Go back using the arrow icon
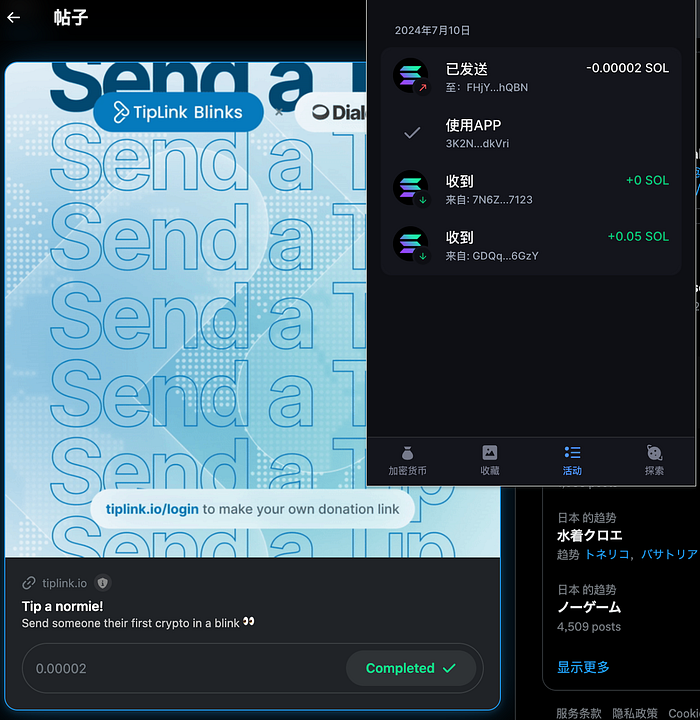Viewport: 700px width, 720px height. coord(14,17)
